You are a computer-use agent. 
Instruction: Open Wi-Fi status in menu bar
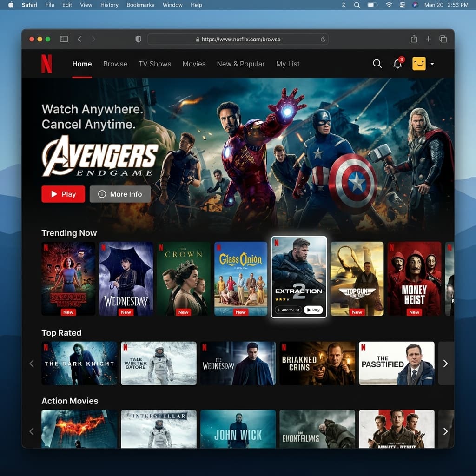click(389, 5)
